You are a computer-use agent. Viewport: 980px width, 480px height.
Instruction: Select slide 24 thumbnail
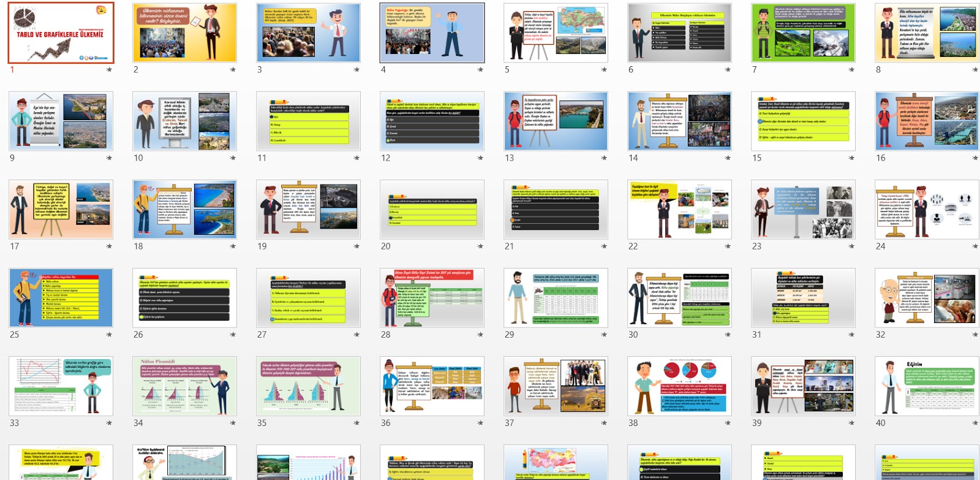pos(927,210)
